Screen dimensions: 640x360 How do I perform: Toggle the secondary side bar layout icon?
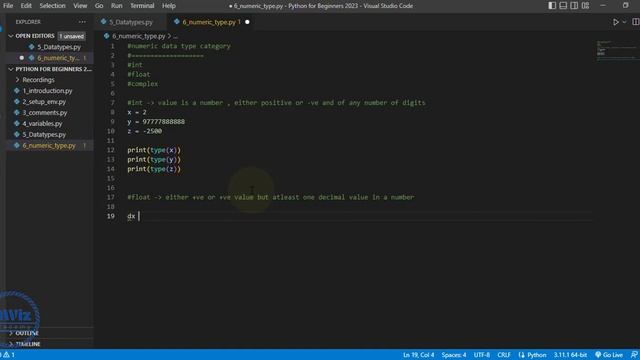[x=574, y=6]
